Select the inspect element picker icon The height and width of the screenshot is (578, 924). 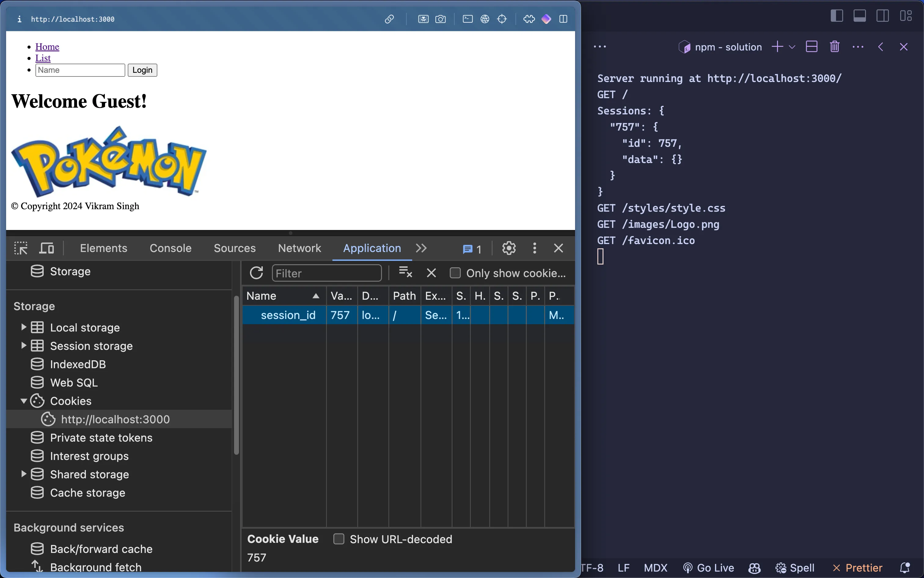point(21,248)
